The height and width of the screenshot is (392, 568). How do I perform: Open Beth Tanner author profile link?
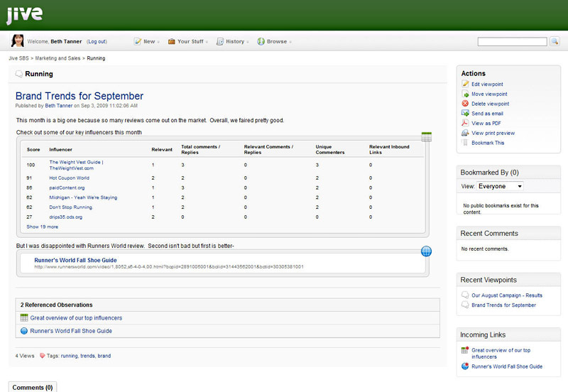[59, 106]
